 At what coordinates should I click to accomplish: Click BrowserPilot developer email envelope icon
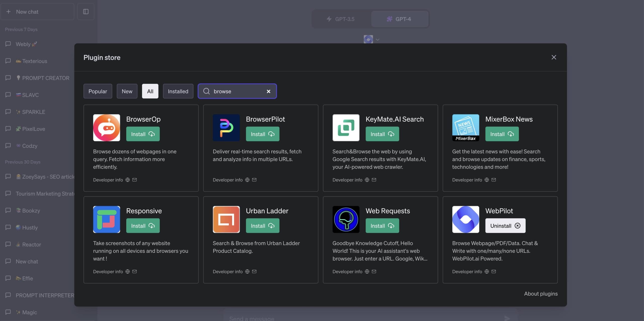coord(254,180)
